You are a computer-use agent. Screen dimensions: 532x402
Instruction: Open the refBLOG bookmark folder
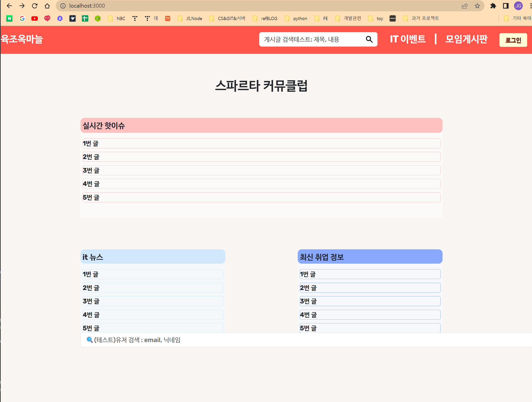(x=265, y=18)
